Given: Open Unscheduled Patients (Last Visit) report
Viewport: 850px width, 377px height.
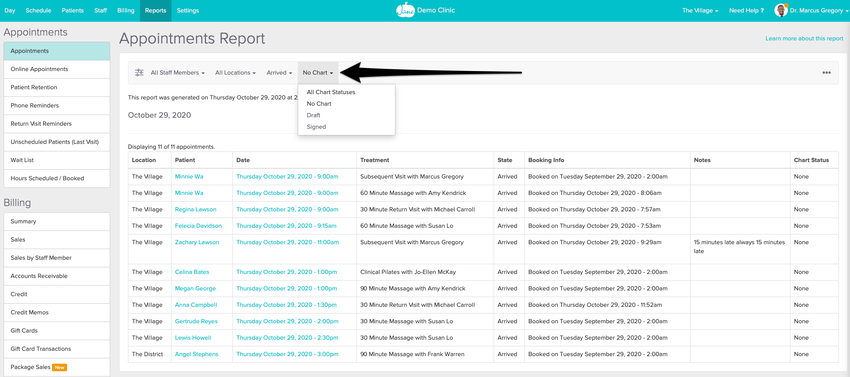Looking at the screenshot, I should (56, 142).
